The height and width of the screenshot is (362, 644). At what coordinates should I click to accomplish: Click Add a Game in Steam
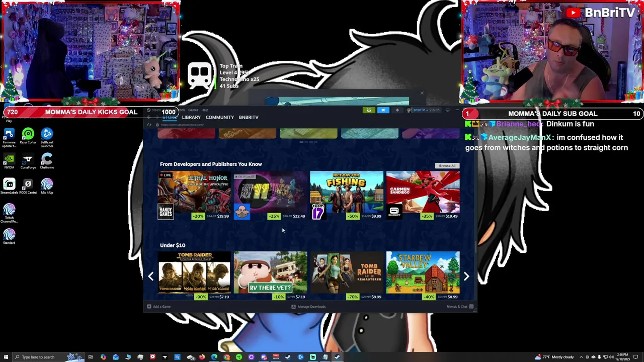pyautogui.click(x=158, y=307)
